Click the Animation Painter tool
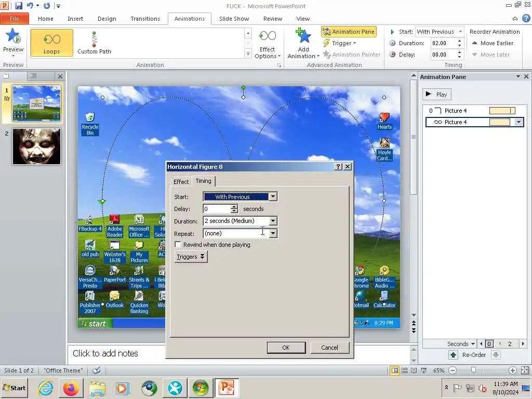This screenshot has height=399, width=532. (x=352, y=55)
